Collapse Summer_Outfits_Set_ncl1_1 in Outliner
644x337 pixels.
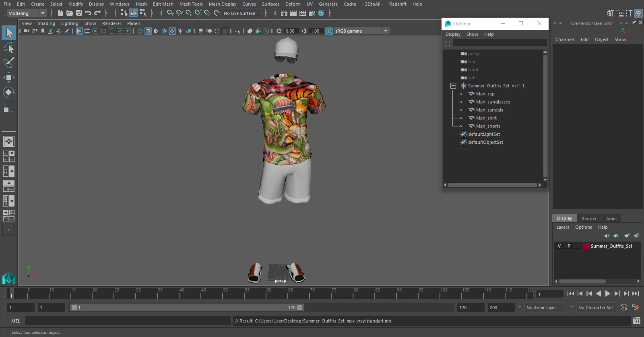453,86
